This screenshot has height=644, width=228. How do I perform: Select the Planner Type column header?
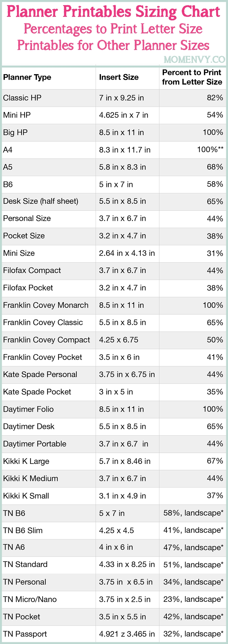click(27, 77)
